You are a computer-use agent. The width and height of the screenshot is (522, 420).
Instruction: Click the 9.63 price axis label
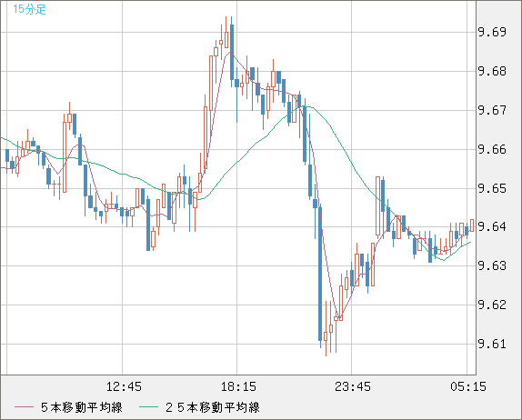(x=492, y=266)
